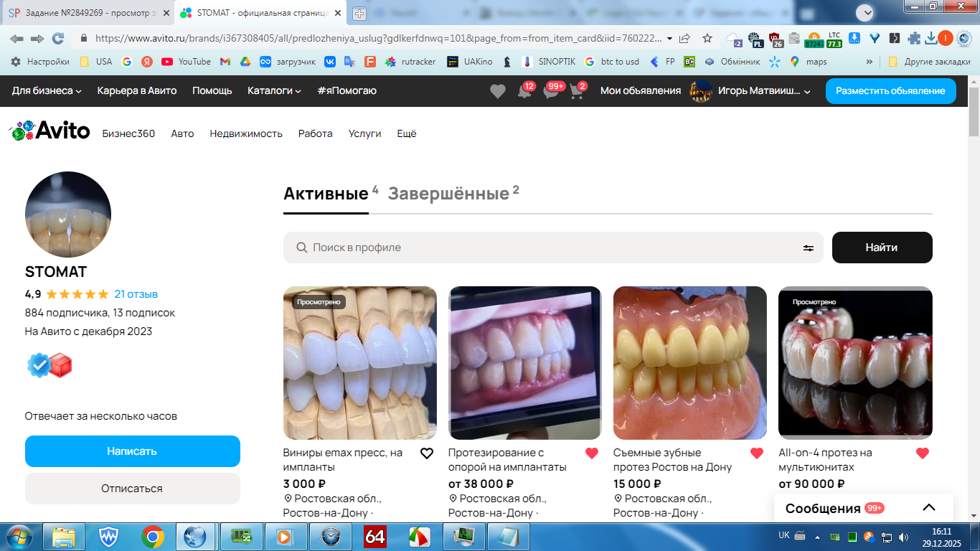
Task: Reload the page with browser refresh button
Action: [58, 38]
